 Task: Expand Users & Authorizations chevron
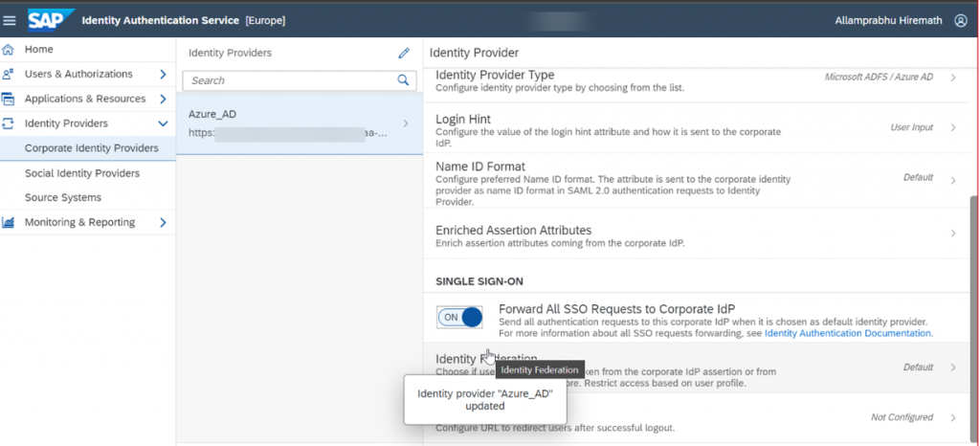click(x=163, y=75)
